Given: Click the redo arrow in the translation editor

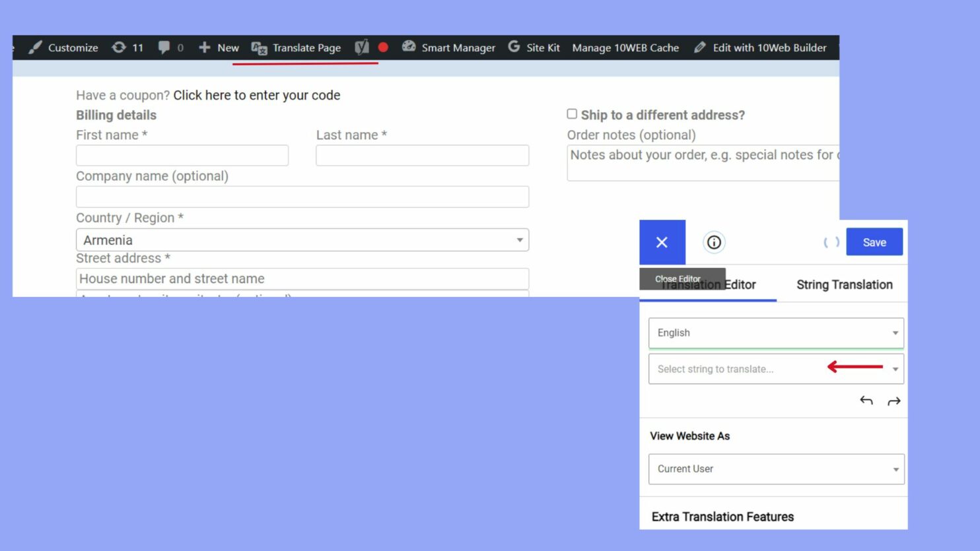Looking at the screenshot, I should (894, 400).
